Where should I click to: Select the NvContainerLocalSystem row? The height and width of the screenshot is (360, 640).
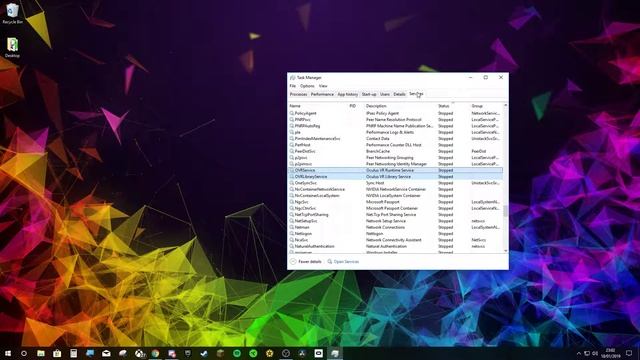coord(396,196)
